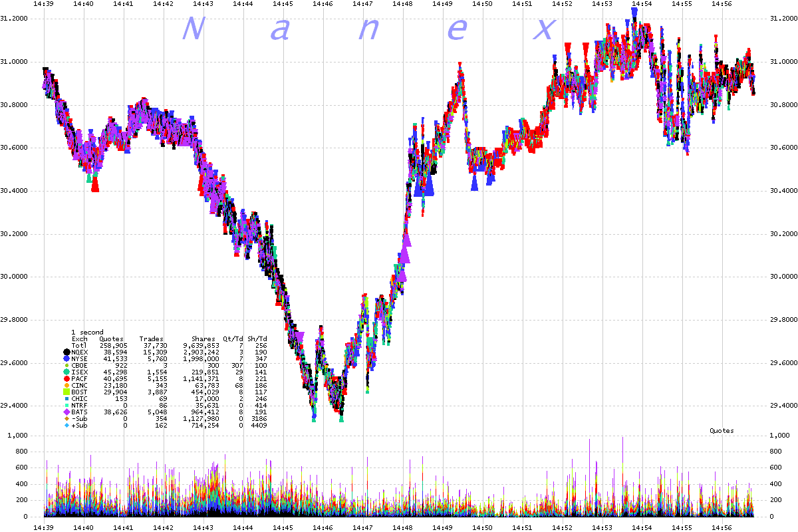Click the teal ISEX legend circle

pyautogui.click(x=66, y=372)
